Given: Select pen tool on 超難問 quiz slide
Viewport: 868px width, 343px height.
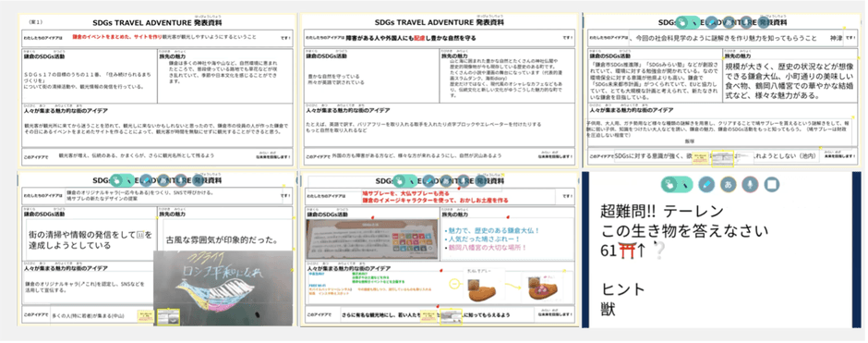Looking at the screenshot, I should pyautogui.click(x=707, y=185).
